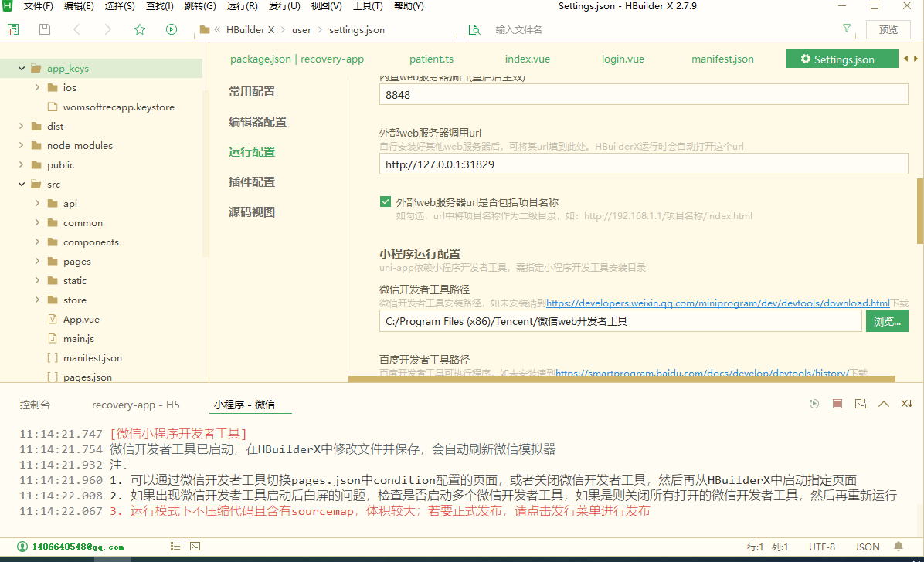
Task: Collapse the app_keys folder
Action: (x=21, y=69)
